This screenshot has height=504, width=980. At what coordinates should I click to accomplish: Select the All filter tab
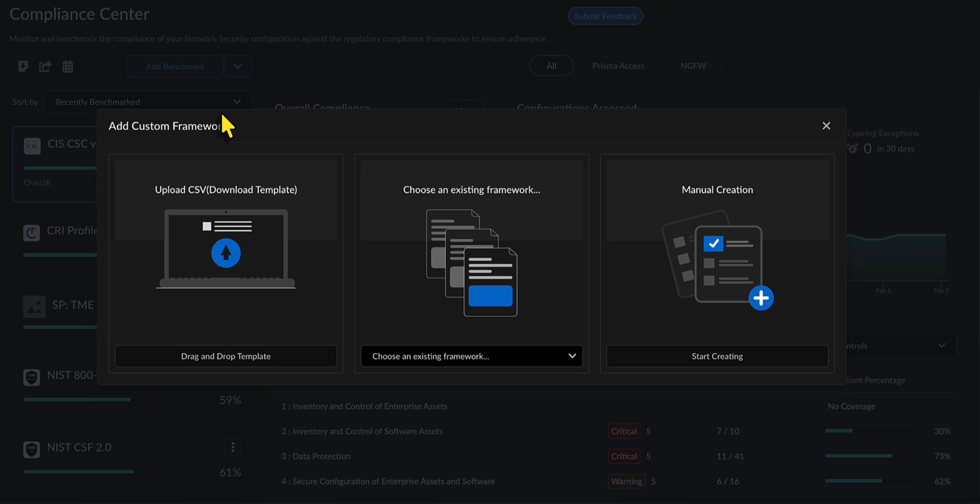point(551,66)
